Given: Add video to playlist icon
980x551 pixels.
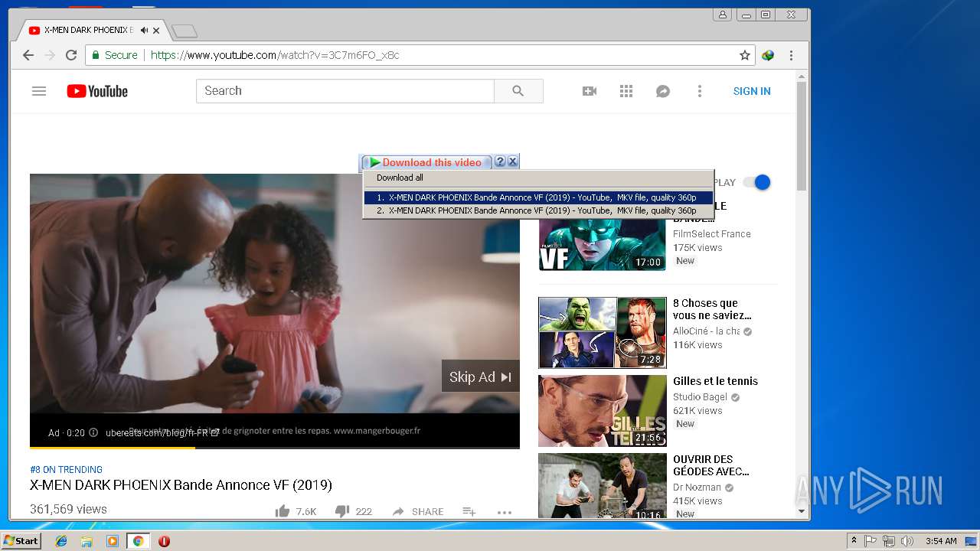Looking at the screenshot, I should [x=469, y=511].
